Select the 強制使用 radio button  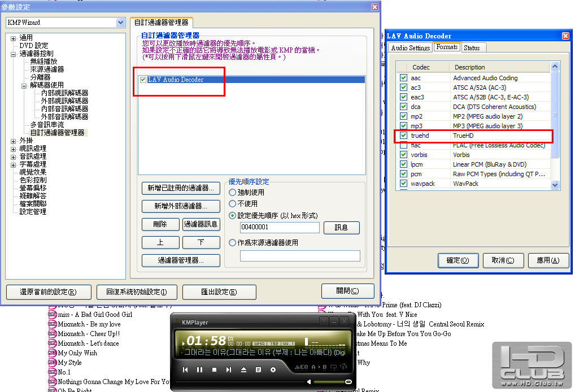[232, 192]
